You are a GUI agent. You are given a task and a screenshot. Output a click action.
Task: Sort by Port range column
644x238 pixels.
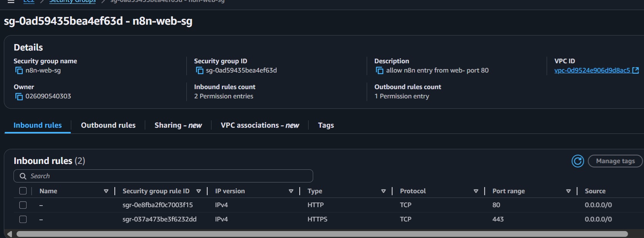[x=568, y=191]
